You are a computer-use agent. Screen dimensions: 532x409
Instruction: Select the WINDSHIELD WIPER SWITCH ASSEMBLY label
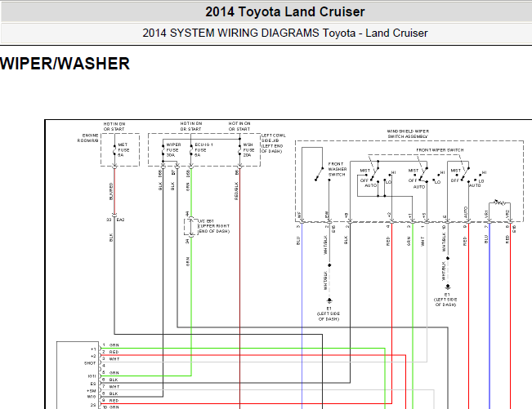coord(408,134)
